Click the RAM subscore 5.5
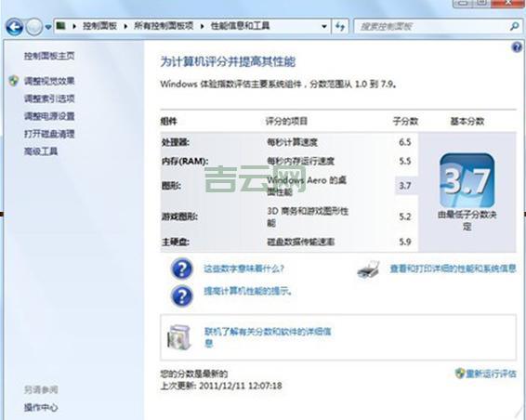Image resolution: width=526 pixels, height=420 pixels. [x=405, y=162]
